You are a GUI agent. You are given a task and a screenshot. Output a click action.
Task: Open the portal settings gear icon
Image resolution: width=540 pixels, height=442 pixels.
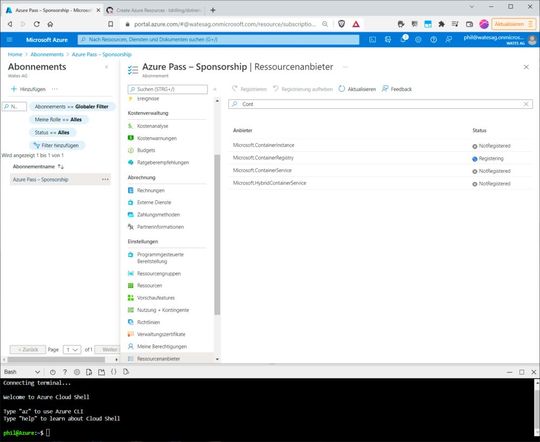point(418,40)
